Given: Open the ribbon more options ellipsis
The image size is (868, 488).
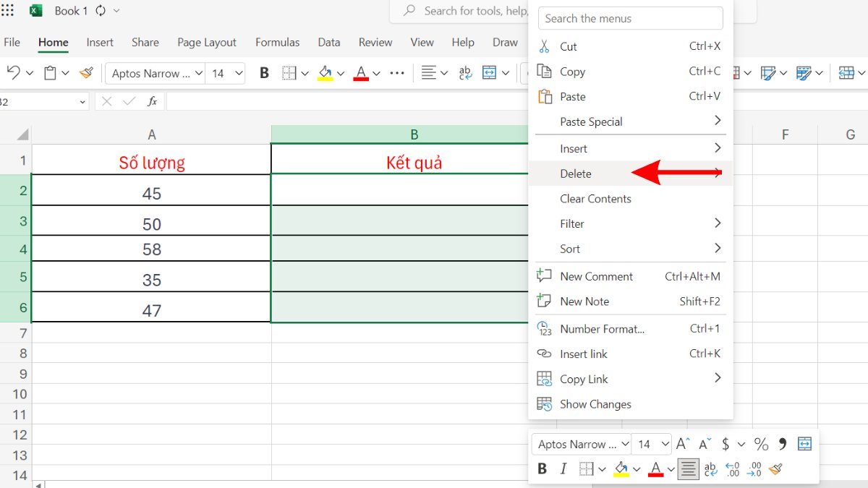Looking at the screenshot, I should click(397, 73).
